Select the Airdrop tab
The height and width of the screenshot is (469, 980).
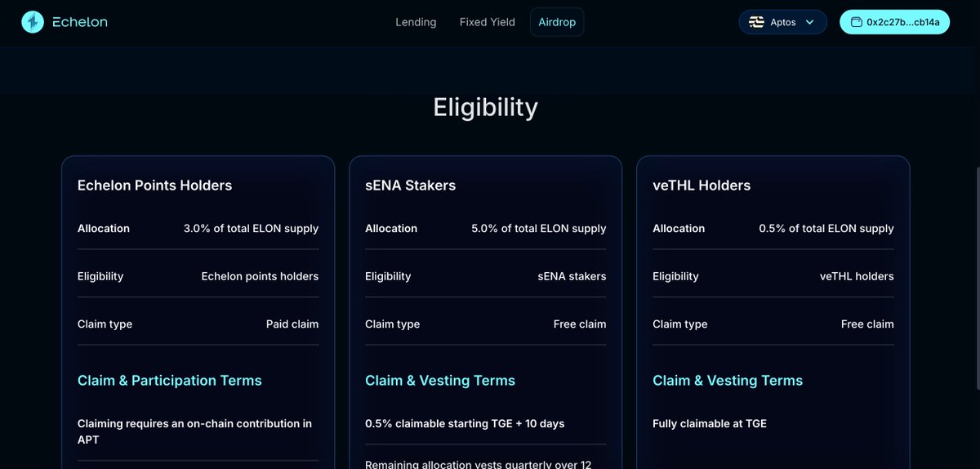click(557, 22)
